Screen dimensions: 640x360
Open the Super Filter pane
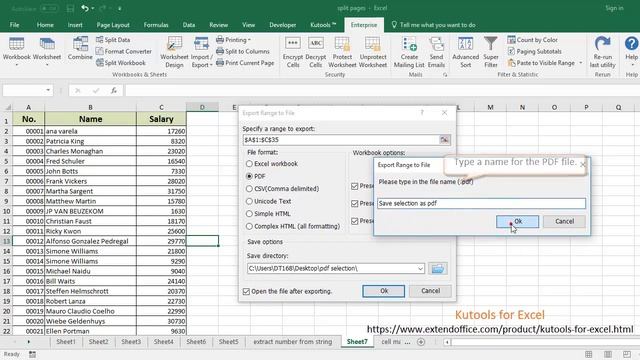[x=491, y=52]
